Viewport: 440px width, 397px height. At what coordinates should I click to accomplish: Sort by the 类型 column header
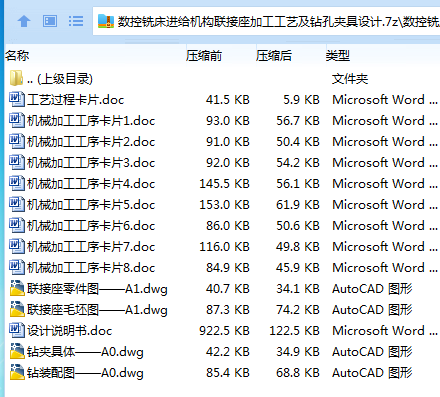[338, 55]
